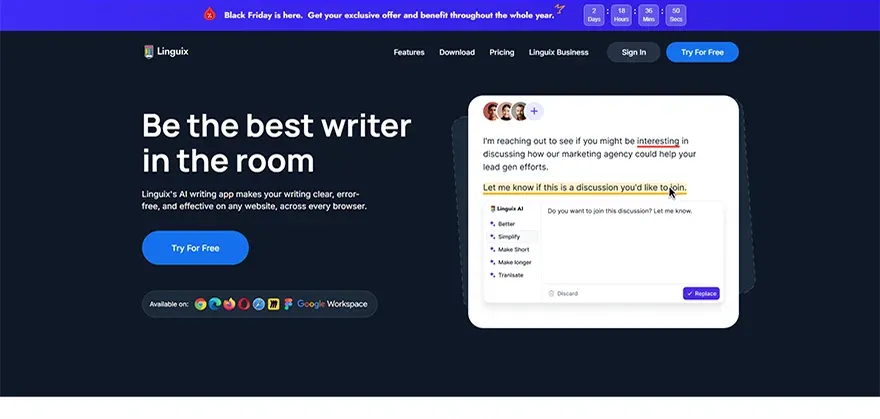Image resolution: width=880 pixels, height=419 pixels.
Task: Click the plus icon beside the avatars
Action: click(x=534, y=111)
